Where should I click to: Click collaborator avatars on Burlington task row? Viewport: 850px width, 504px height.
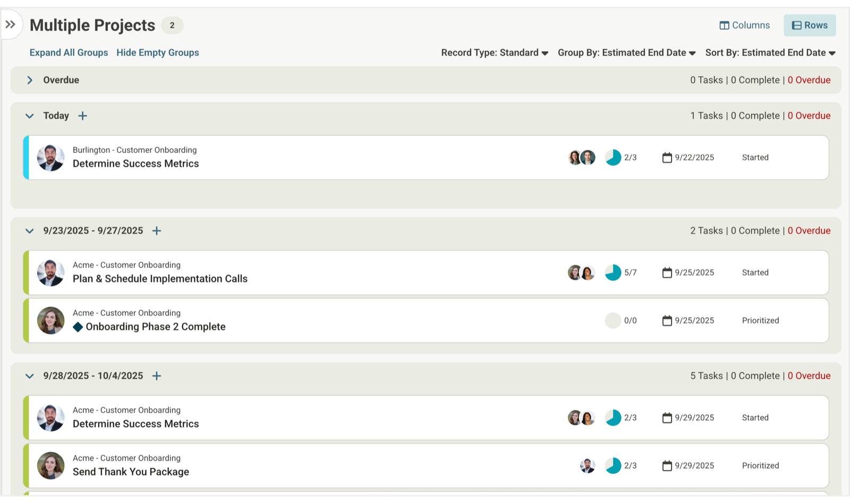[x=581, y=158]
